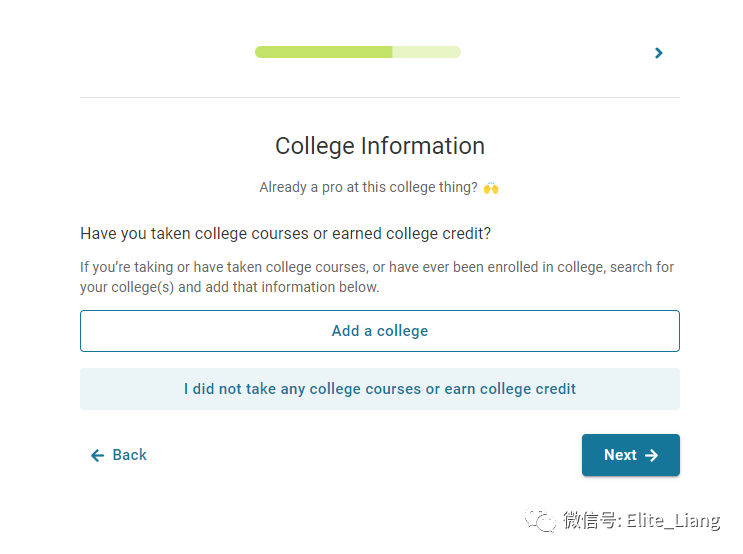Click the 'Next' text label
Image resolution: width=743 pixels, height=554 pixels.
tap(620, 455)
